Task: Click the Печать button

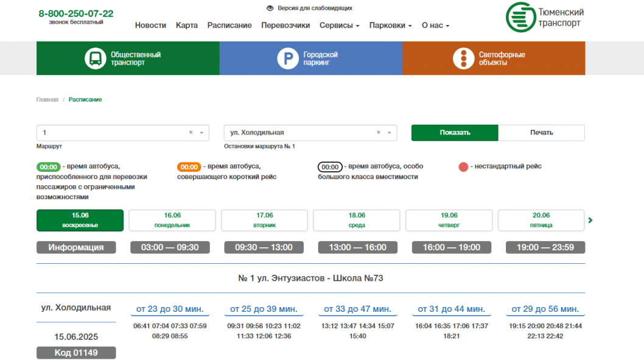Action: [541, 133]
